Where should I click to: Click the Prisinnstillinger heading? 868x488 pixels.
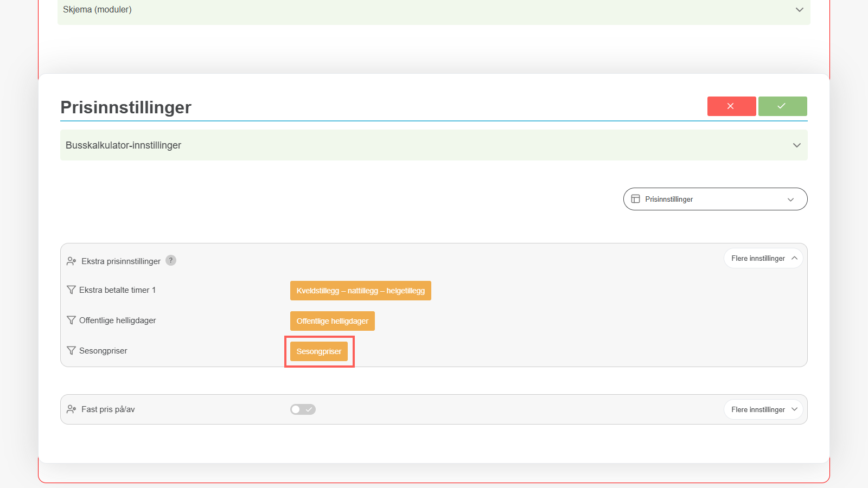click(126, 107)
